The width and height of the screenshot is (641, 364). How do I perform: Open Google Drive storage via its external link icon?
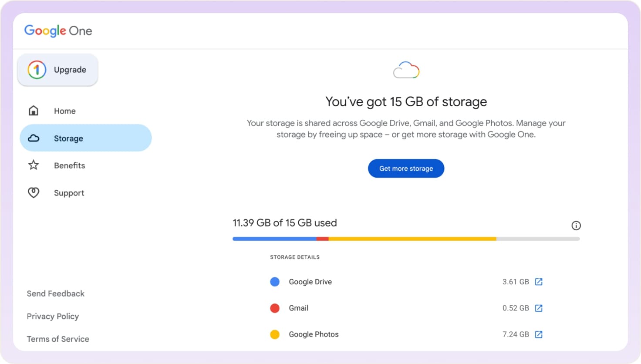click(x=539, y=282)
